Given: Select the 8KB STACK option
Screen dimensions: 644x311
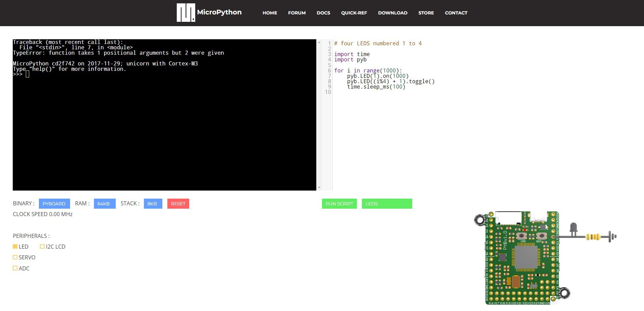Looking at the screenshot, I should [x=153, y=203].
